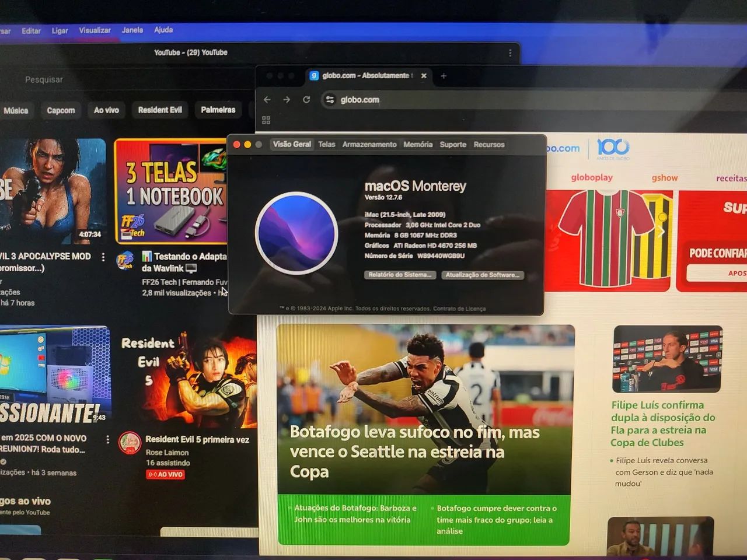Select the Música filter chip on YouTube
Image resolution: width=747 pixels, height=560 pixels.
pyautogui.click(x=16, y=110)
